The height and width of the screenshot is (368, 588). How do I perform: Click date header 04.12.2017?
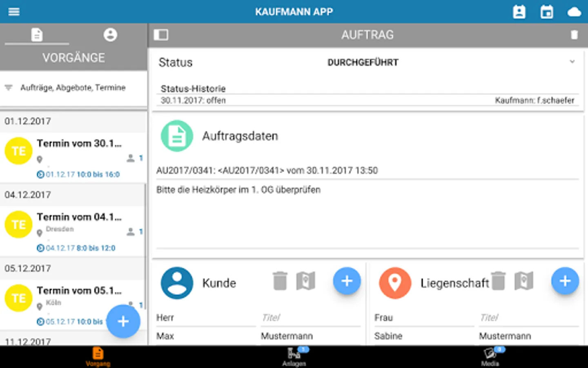click(x=28, y=195)
